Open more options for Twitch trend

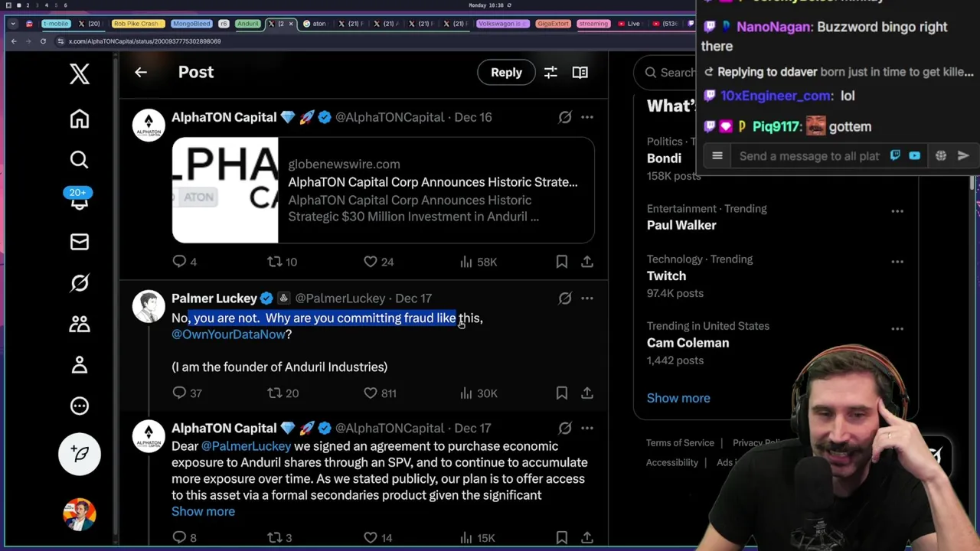point(897,262)
